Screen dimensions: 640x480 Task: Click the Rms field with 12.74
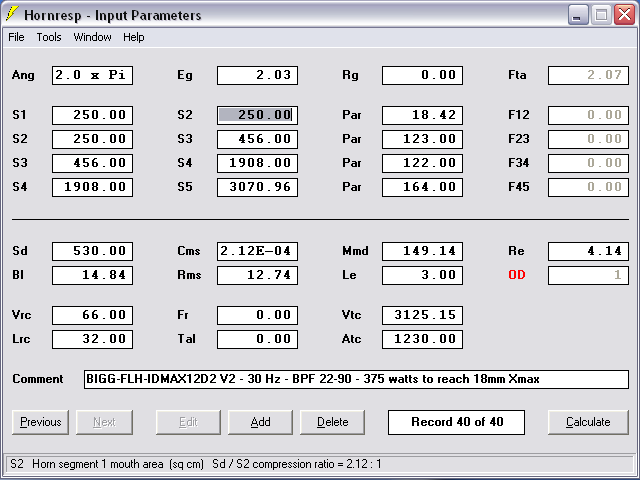258,276
